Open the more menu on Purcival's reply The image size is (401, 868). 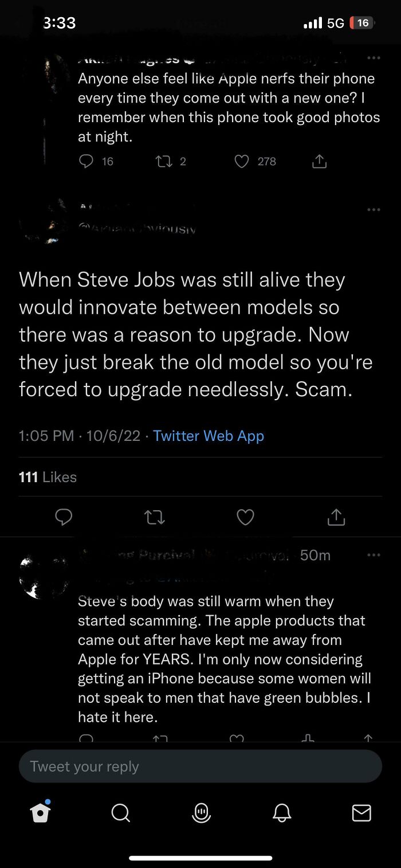[x=374, y=554]
